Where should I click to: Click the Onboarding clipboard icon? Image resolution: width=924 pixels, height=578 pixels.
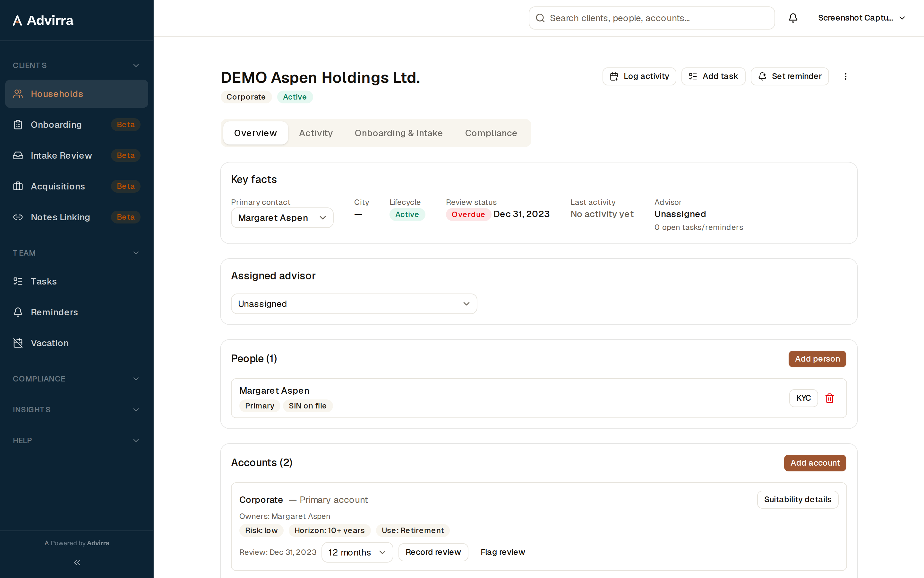[x=18, y=125]
